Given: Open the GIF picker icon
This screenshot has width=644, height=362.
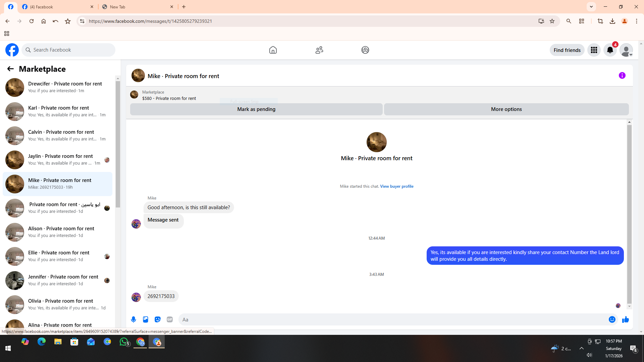Looking at the screenshot, I should click(170, 319).
